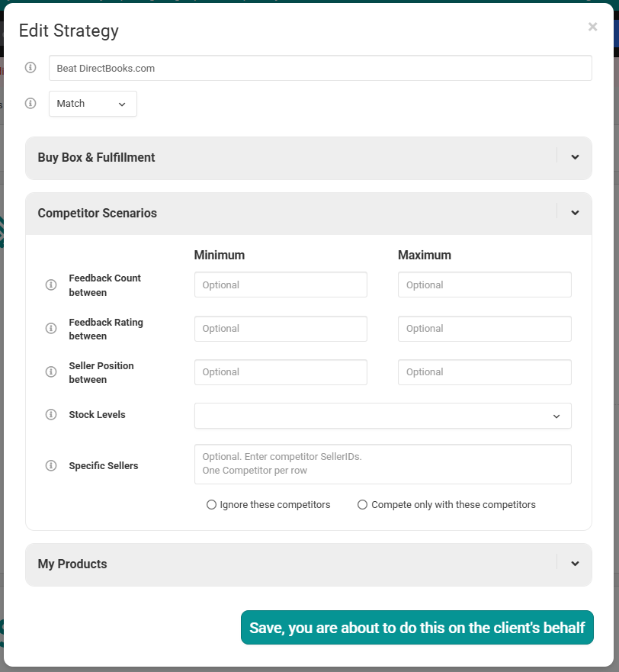Close the Edit Strategy dialog
Viewport: 619px width, 672px height.
(592, 27)
